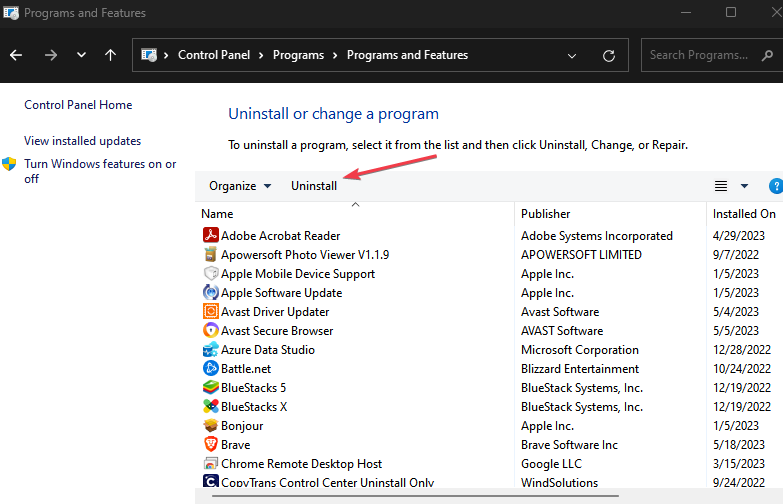Select Adobe Acrobat Reader row name
The width and height of the screenshot is (783, 504).
click(x=280, y=236)
